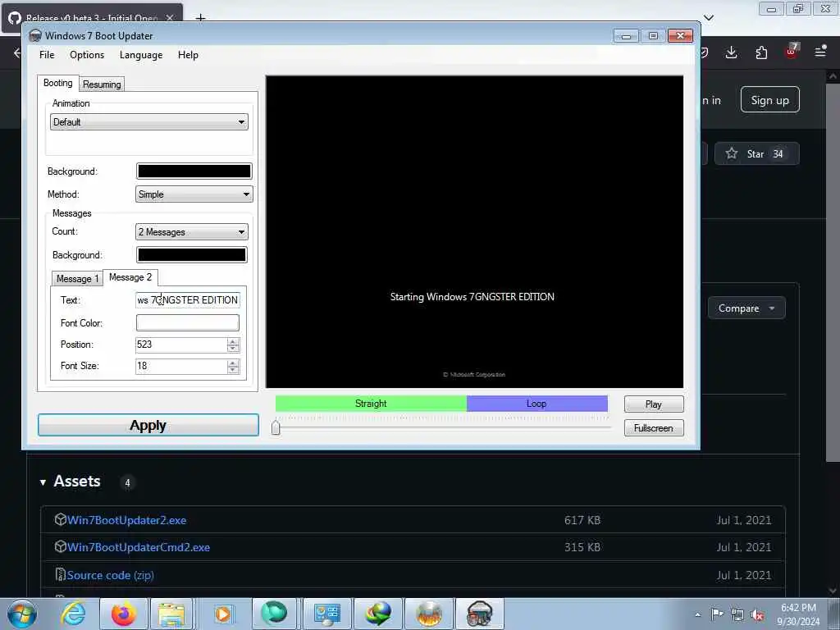Image resolution: width=840 pixels, height=630 pixels.
Task: Open the Method dropdown set to Simple
Action: 194,194
